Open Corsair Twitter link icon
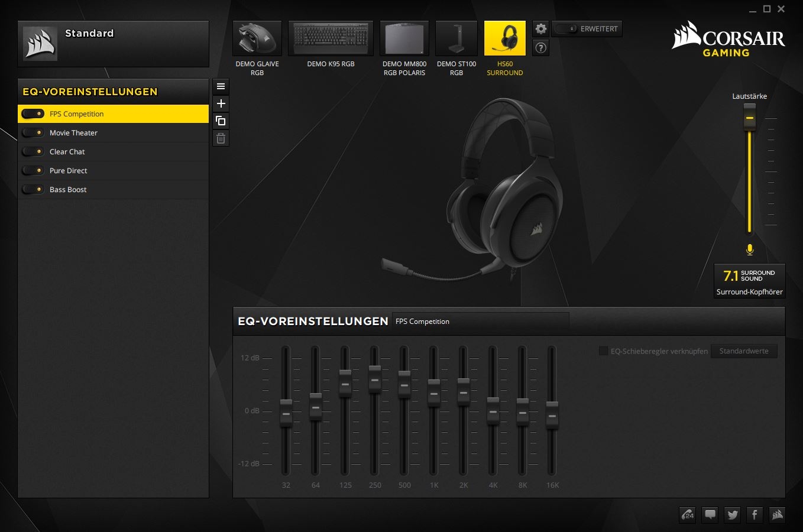 tap(733, 515)
